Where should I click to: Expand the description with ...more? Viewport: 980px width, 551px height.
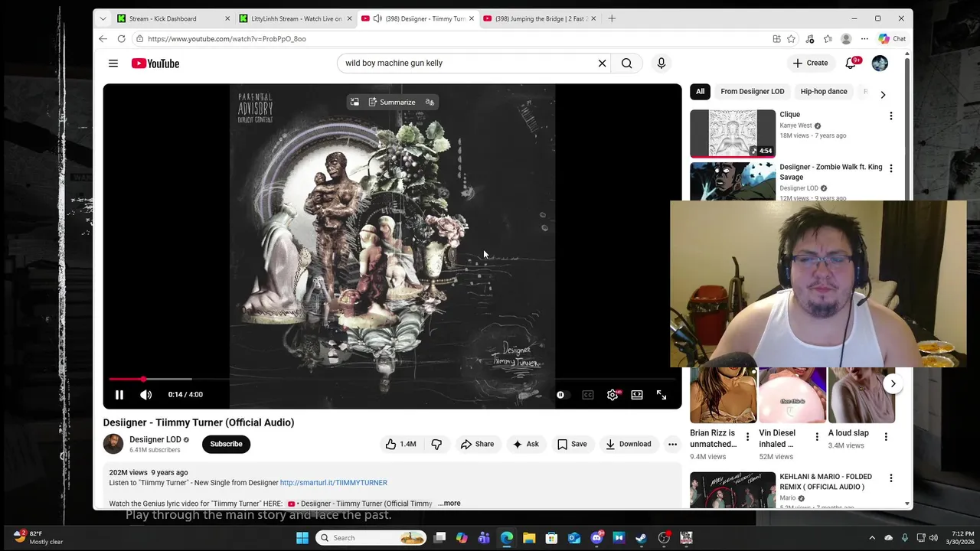pos(449,504)
